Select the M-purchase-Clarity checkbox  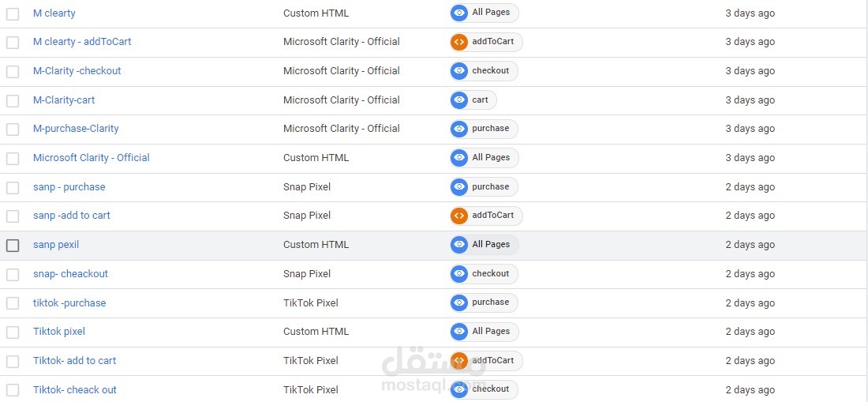[13, 130]
